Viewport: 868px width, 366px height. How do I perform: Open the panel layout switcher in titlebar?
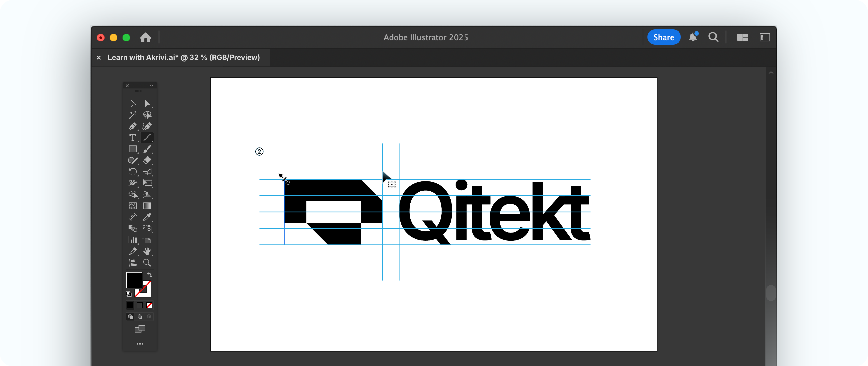[x=743, y=37]
